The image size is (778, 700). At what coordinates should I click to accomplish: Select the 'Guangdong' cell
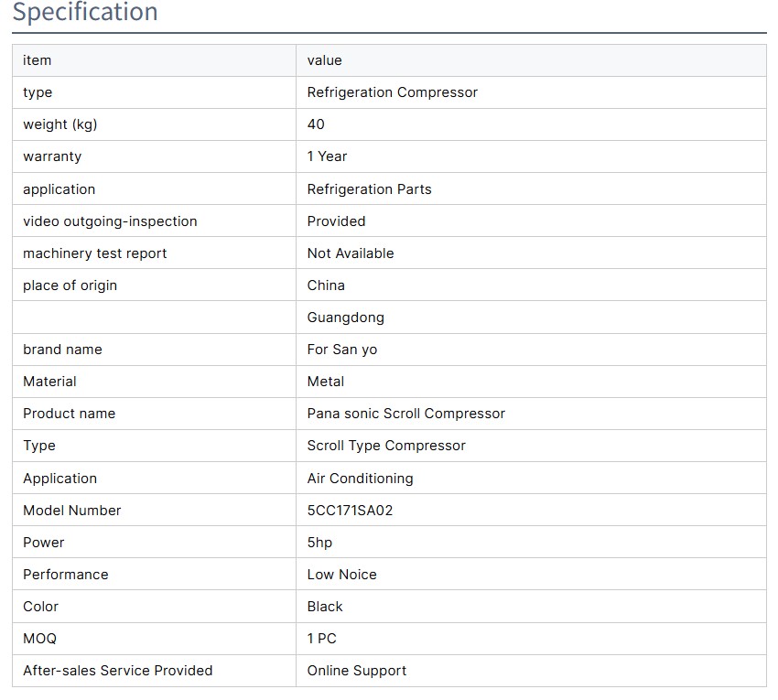click(x=345, y=318)
